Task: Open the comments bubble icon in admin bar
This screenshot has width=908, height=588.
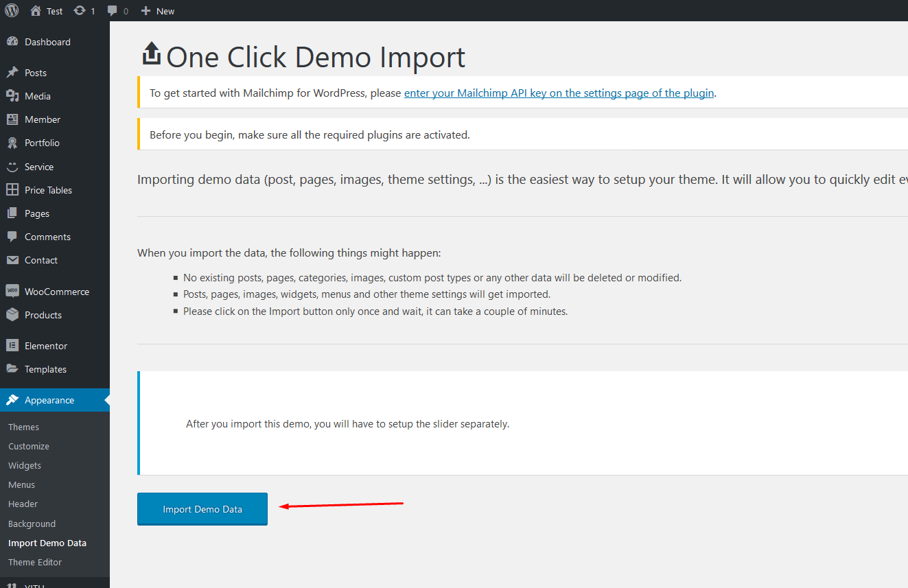Action: pos(113,11)
